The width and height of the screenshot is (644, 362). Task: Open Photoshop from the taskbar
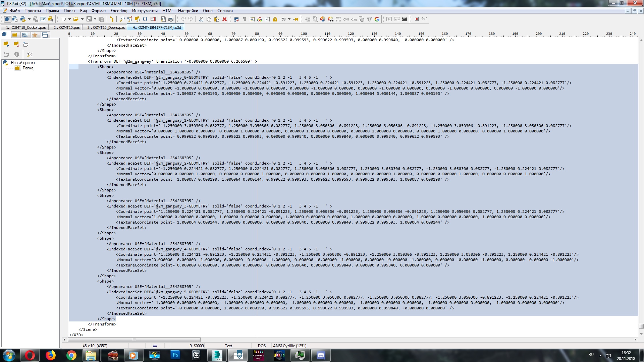tap(175, 355)
